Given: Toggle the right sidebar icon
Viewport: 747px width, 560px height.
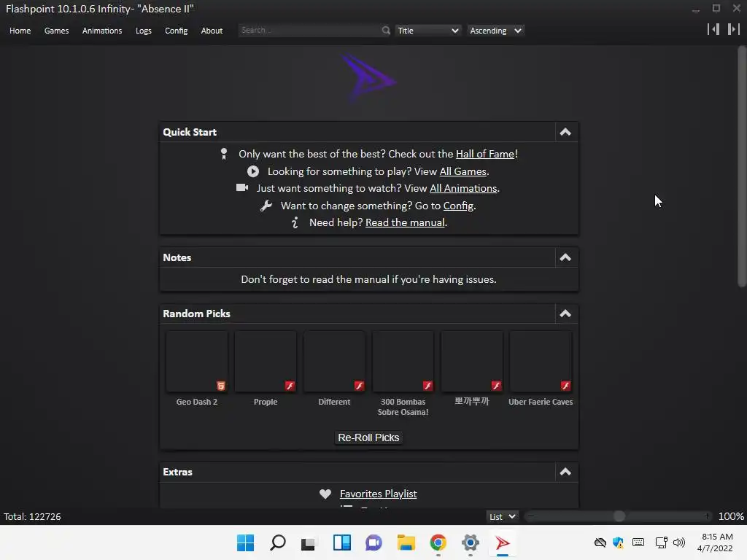Looking at the screenshot, I should pos(733,29).
